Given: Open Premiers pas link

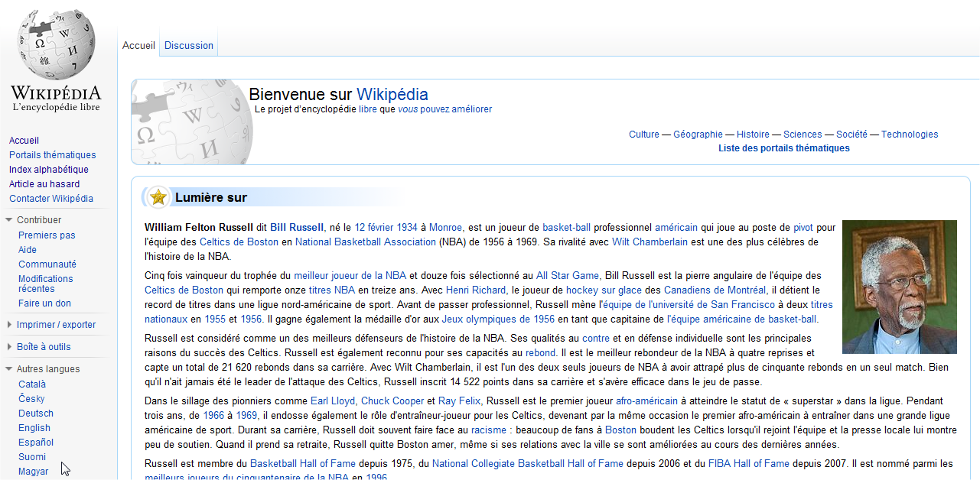Looking at the screenshot, I should pyautogui.click(x=47, y=235).
